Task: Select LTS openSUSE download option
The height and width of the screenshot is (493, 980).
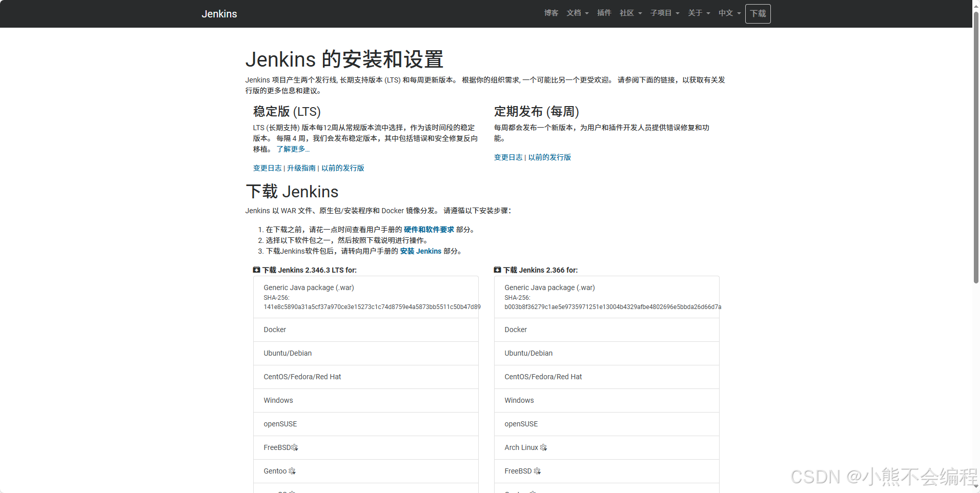Action: pyautogui.click(x=365, y=424)
